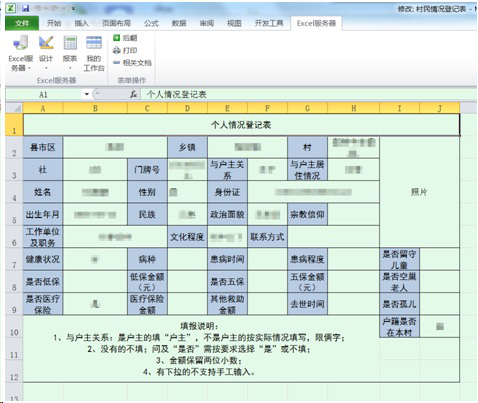Expand the Name Box dropdown arrow
This screenshot has height=403, width=478.
coord(87,94)
